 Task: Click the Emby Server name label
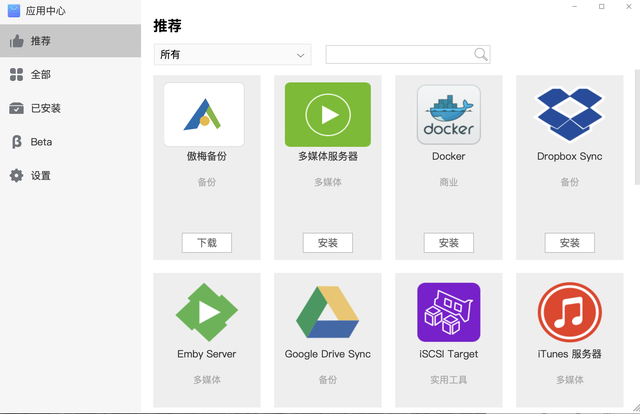coord(207,354)
